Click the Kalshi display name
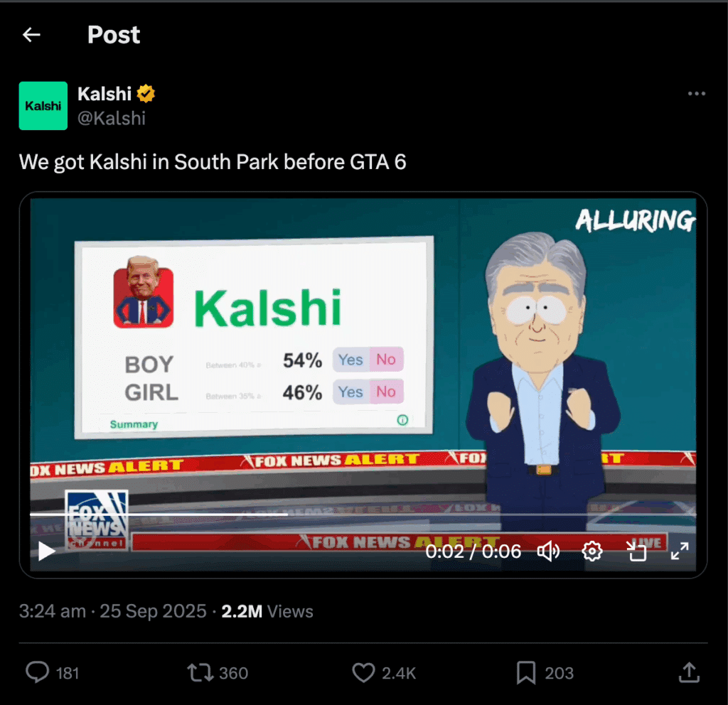This screenshot has height=705, width=728. click(x=105, y=94)
